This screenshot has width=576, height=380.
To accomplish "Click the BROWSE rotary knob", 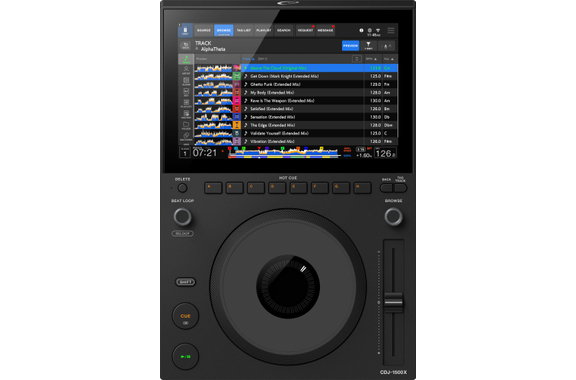I will [393, 217].
